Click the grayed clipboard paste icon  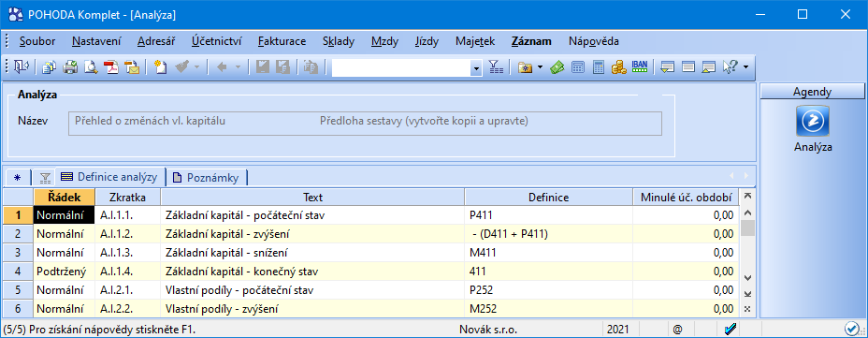(311, 67)
